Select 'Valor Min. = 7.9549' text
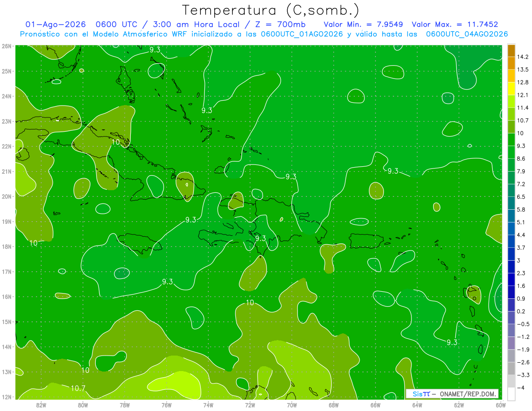The height and width of the screenshot is (411, 532). pyautogui.click(x=363, y=24)
